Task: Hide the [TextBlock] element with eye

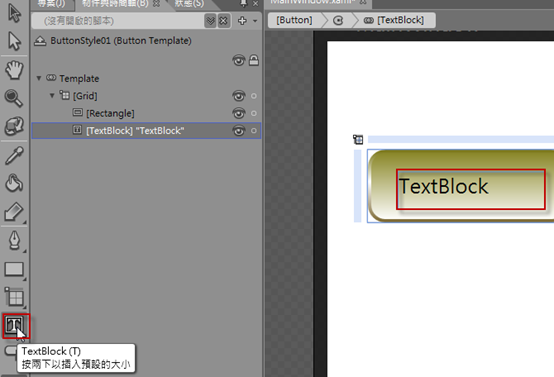Action: 238,131
